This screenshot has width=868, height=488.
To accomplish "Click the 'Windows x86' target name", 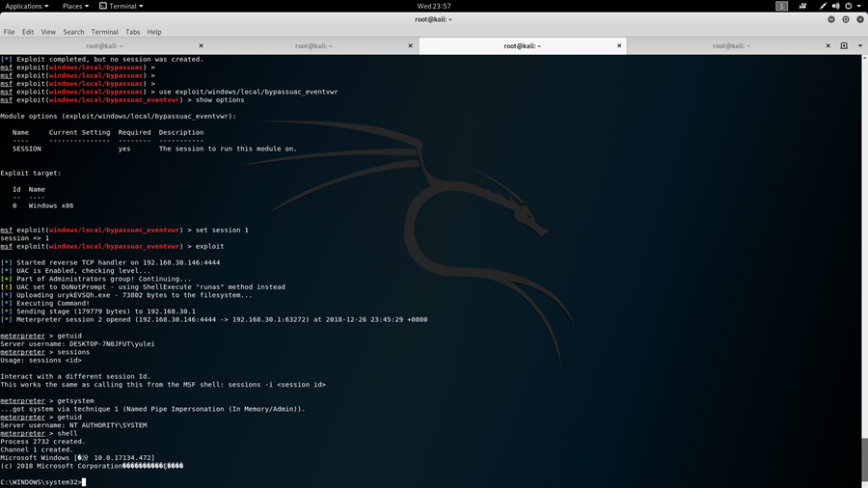I will [x=51, y=205].
